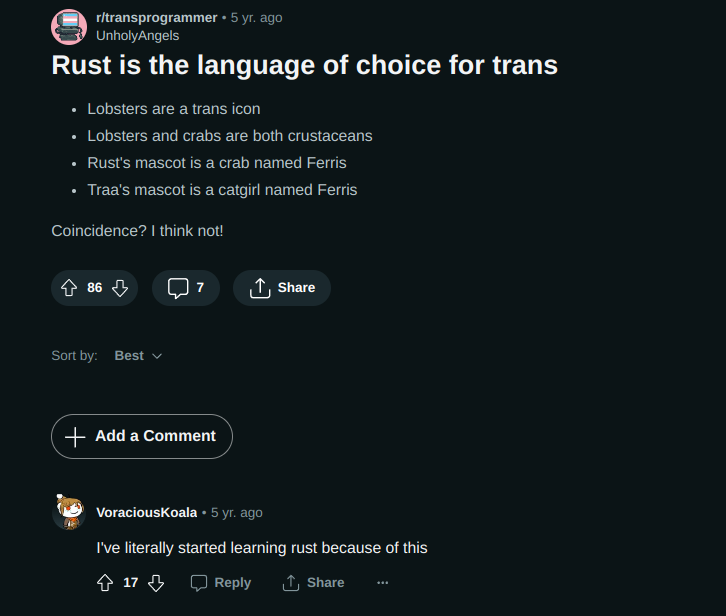Share the post via Share button

tap(282, 288)
